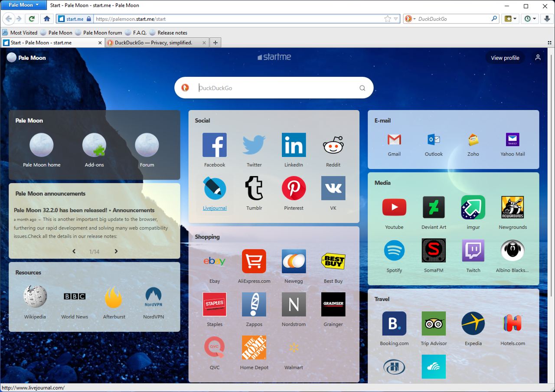Open the Spotify icon
The image size is (555, 392).
[x=394, y=250]
